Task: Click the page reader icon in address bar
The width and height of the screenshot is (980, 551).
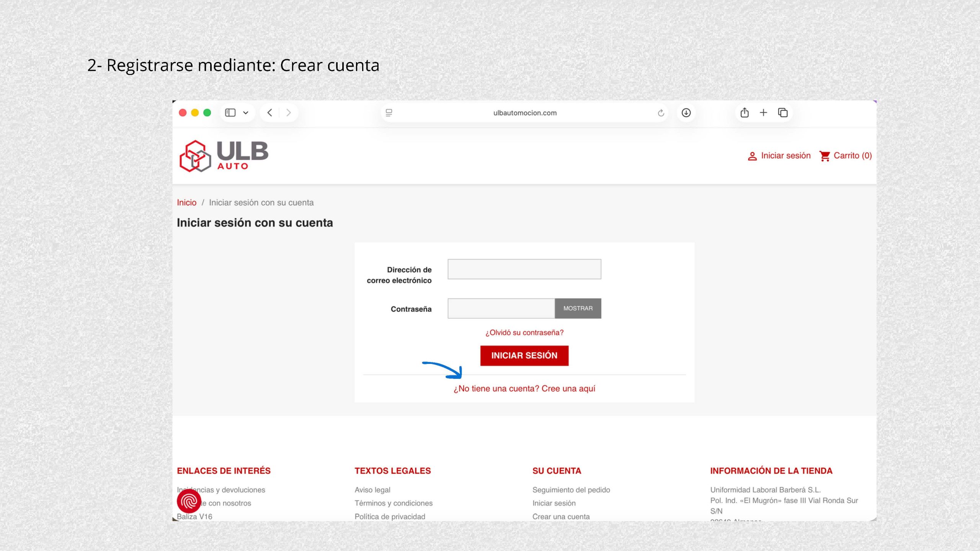Action: coord(389,113)
